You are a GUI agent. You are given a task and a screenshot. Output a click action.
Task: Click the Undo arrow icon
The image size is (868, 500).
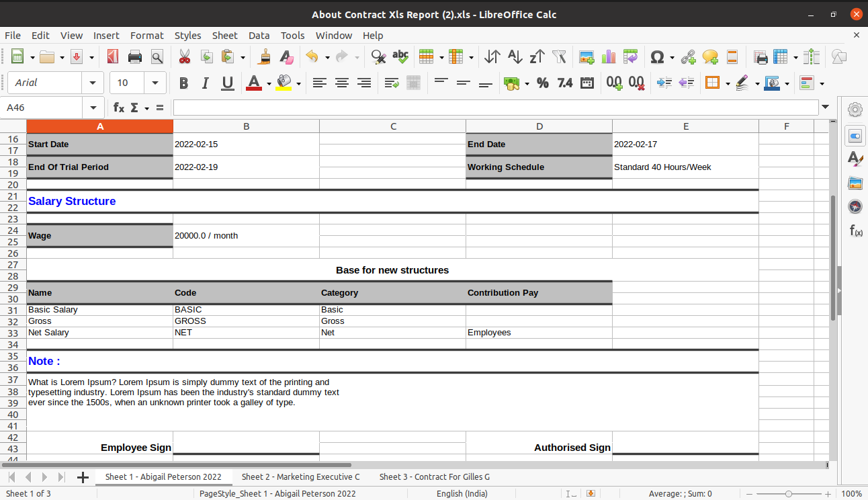point(312,57)
